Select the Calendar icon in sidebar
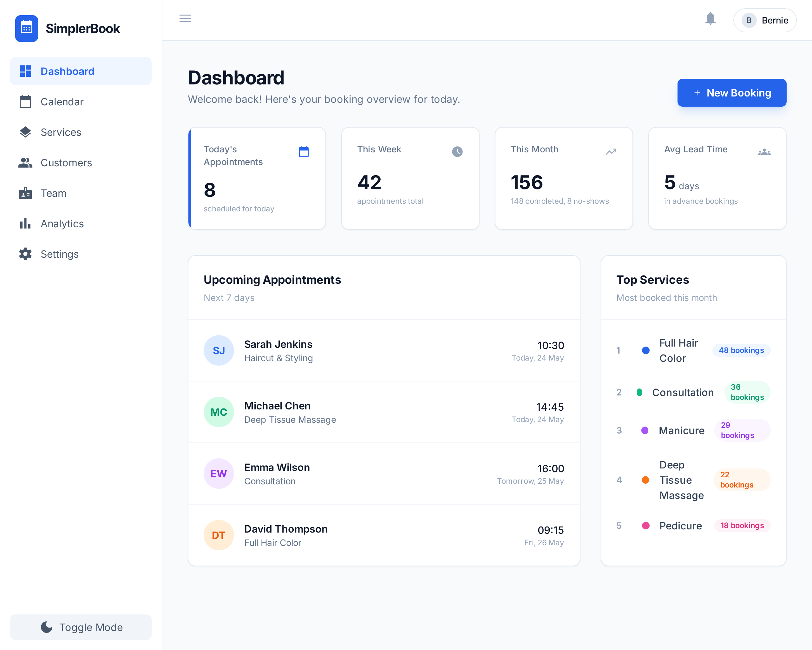The width and height of the screenshot is (812, 650). (25, 102)
